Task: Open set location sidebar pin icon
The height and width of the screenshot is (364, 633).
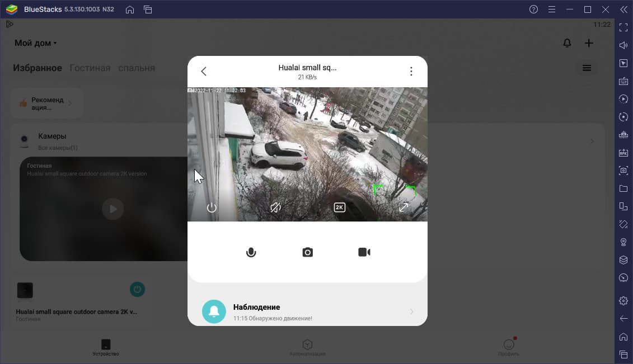Action: pyautogui.click(x=623, y=242)
